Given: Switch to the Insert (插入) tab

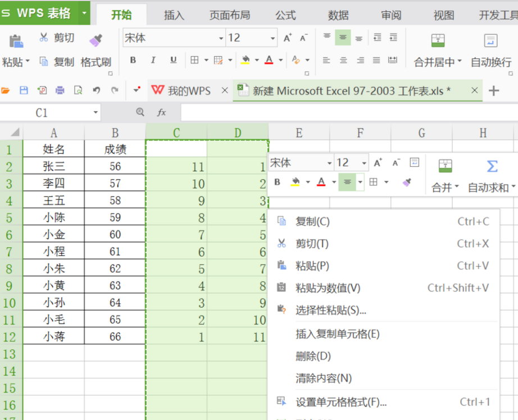Looking at the screenshot, I should click(174, 15).
